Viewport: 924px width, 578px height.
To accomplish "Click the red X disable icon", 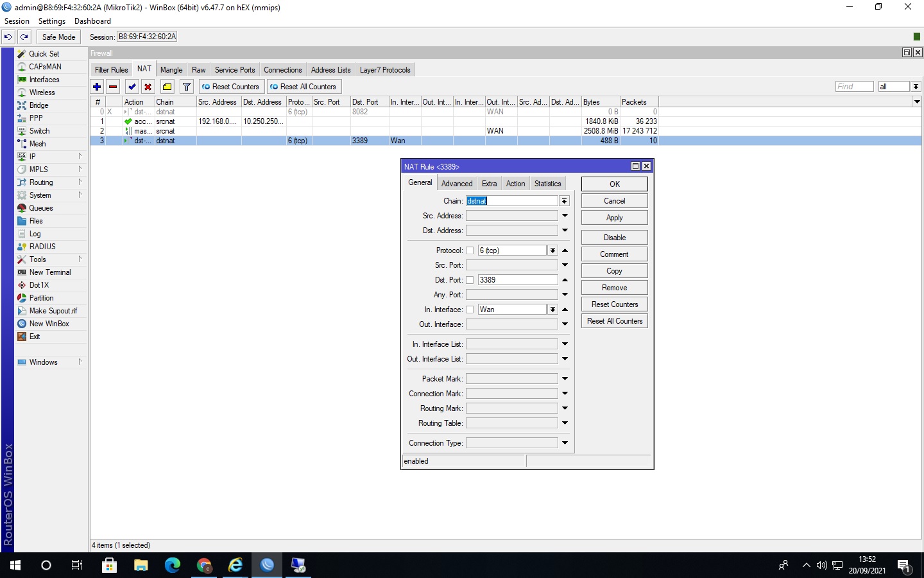I will pos(148,87).
